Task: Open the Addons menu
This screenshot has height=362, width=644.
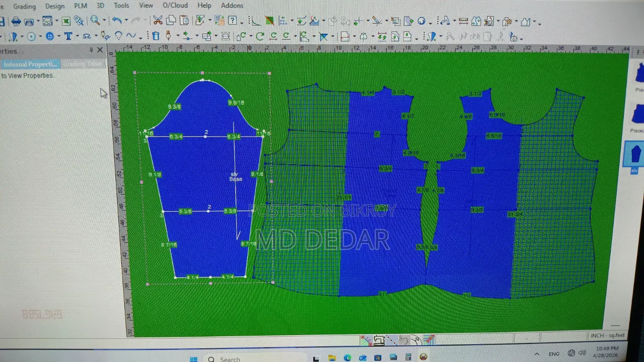Action: click(x=232, y=5)
